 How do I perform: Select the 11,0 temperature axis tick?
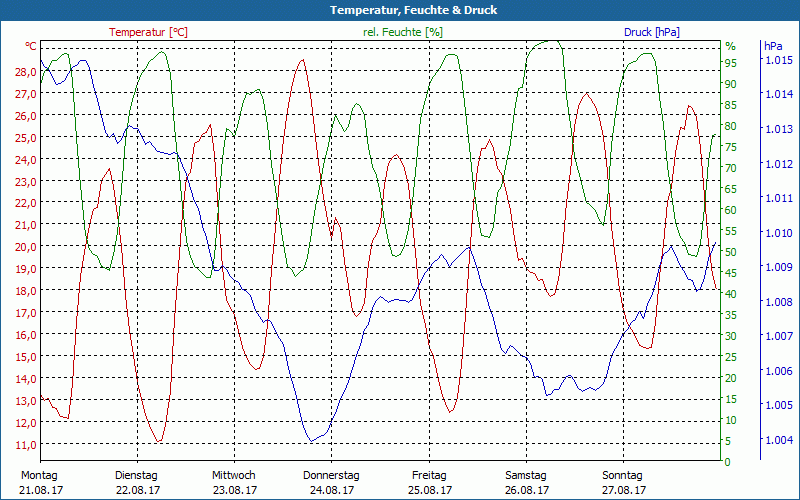click(25, 444)
